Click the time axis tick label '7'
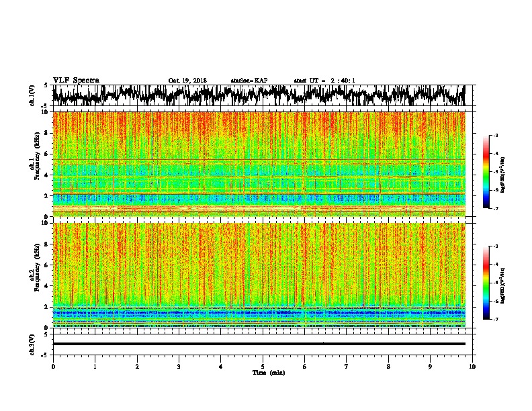The image size is (532, 411). pos(347,367)
